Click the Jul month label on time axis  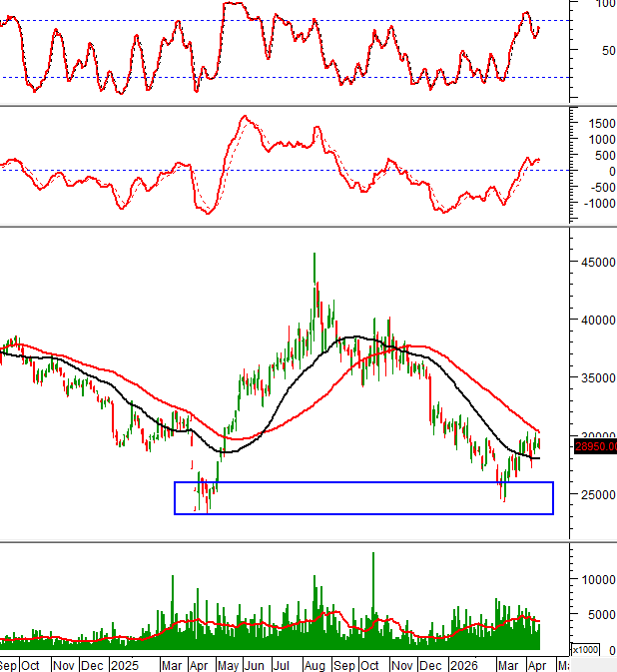(284, 664)
